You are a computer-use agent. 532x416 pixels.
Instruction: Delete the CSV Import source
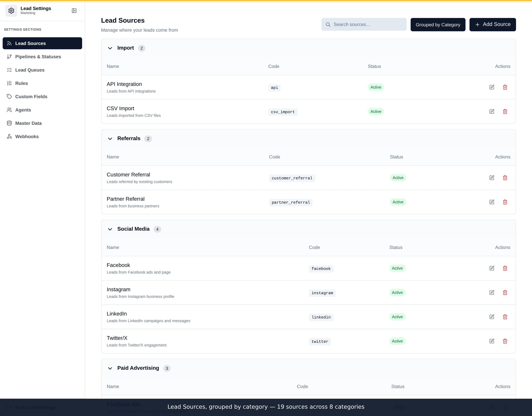point(505,112)
